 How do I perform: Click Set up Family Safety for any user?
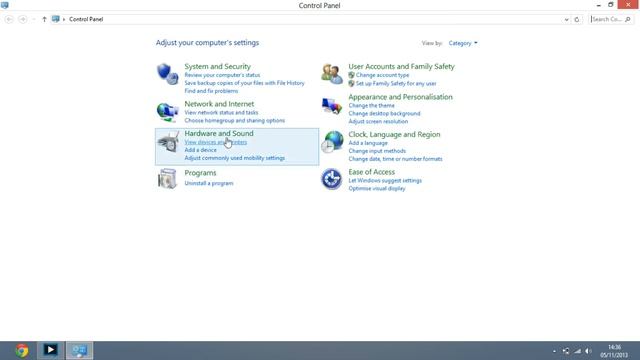tap(396, 83)
